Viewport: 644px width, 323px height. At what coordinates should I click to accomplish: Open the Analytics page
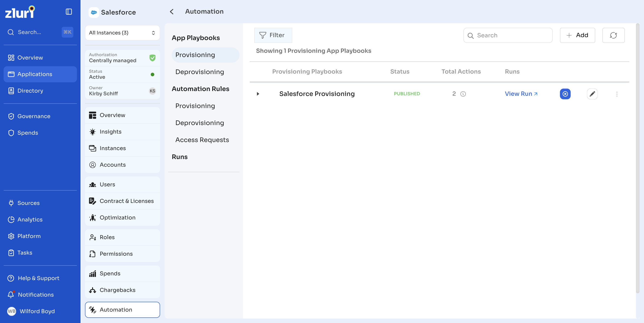[x=40, y=219]
